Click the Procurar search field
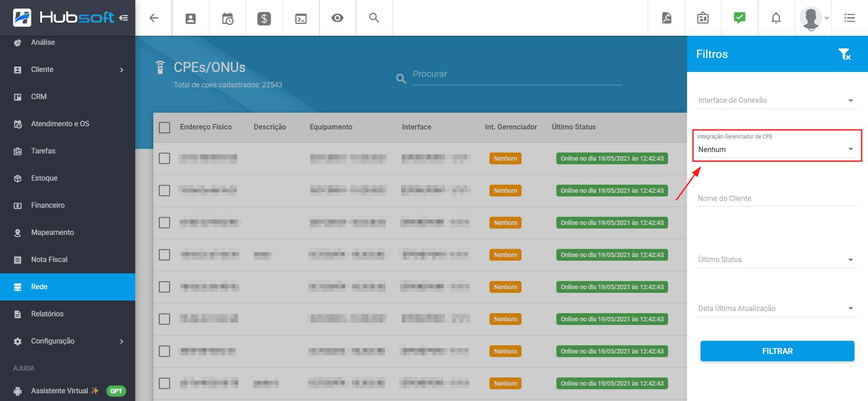 pos(517,75)
